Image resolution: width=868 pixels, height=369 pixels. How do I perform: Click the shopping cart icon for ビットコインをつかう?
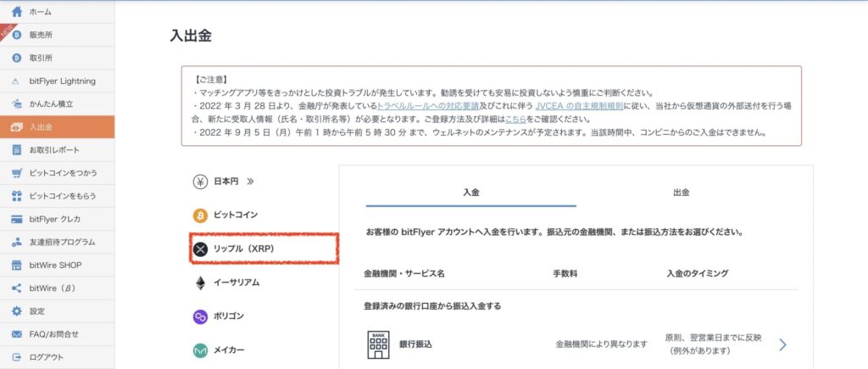coord(17,173)
